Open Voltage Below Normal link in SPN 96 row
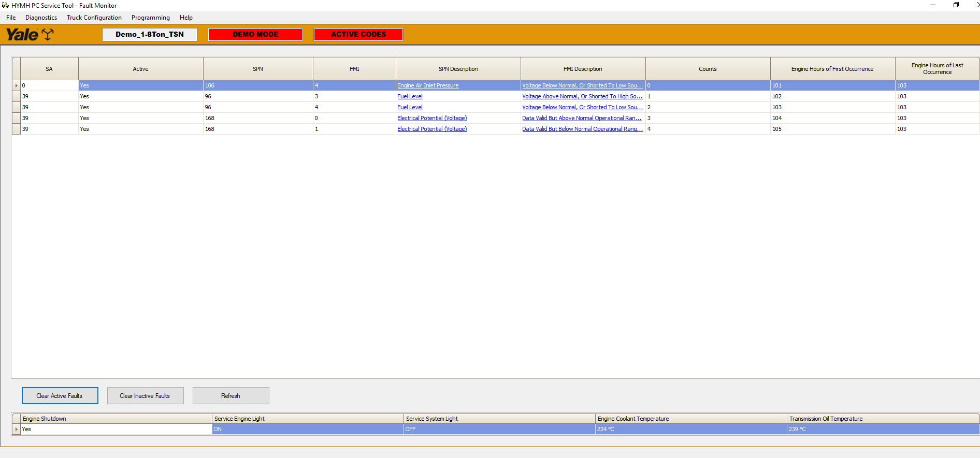980x458 pixels. point(582,107)
